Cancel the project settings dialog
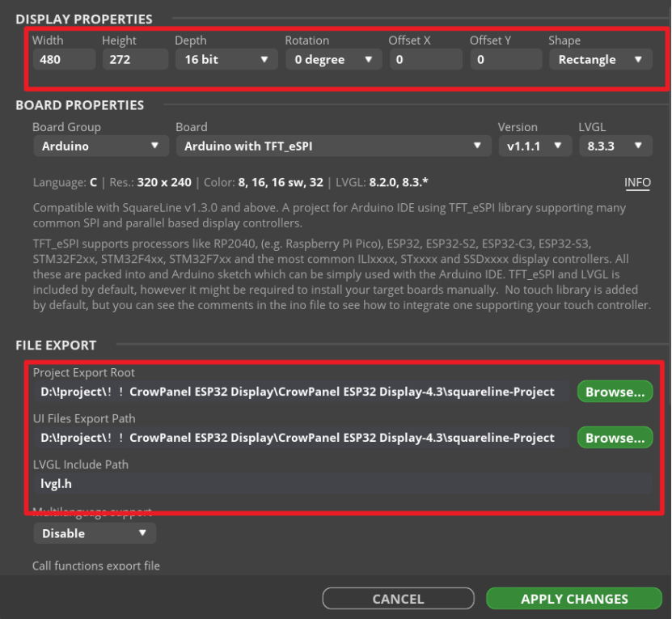This screenshot has height=619, width=672. (x=398, y=599)
